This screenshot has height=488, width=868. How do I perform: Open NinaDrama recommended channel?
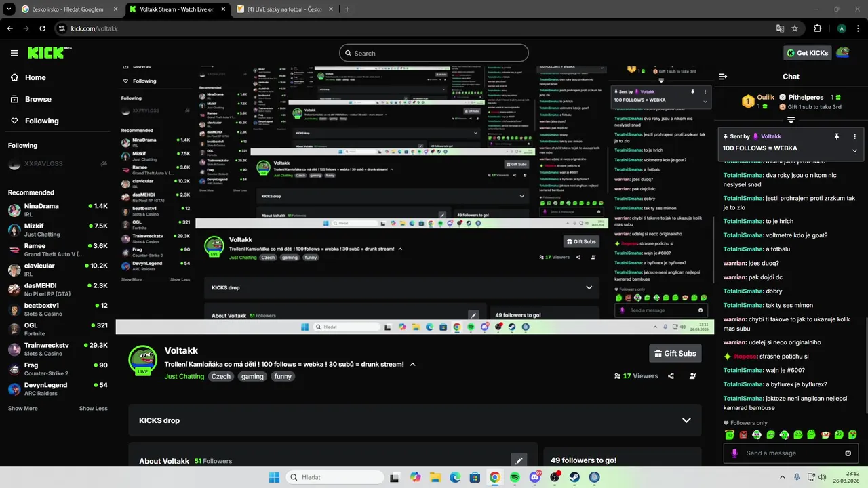coord(58,209)
